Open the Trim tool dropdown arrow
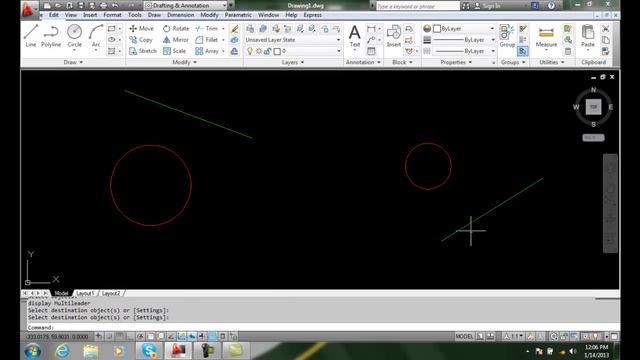This screenshot has width=640, height=360. coord(223,29)
